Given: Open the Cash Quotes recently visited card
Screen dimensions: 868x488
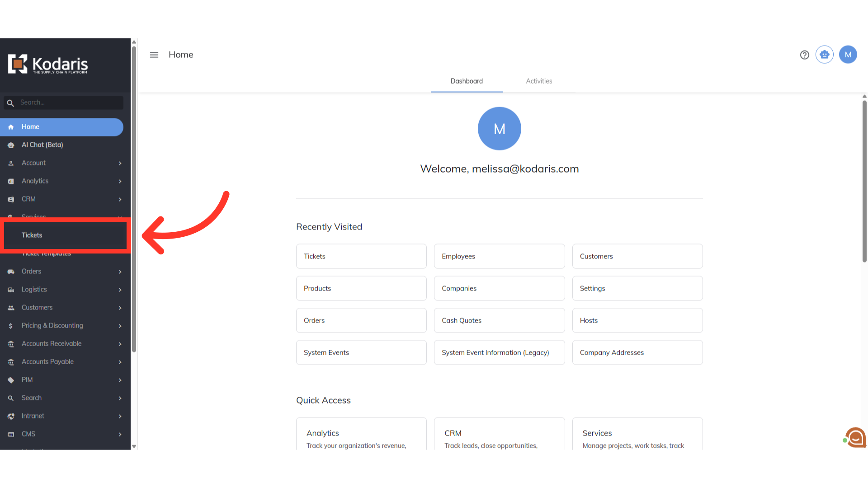Looking at the screenshot, I should click(x=499, y=320).
